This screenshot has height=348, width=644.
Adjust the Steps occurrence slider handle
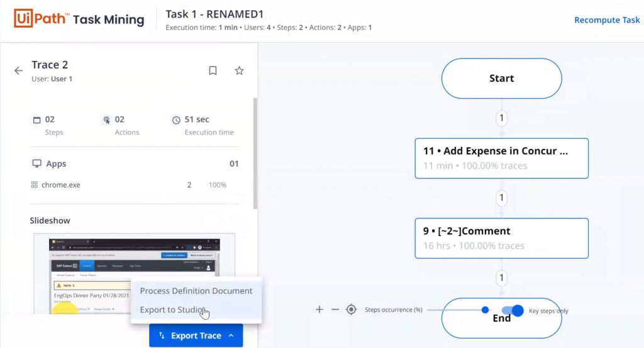pos(485,310)
